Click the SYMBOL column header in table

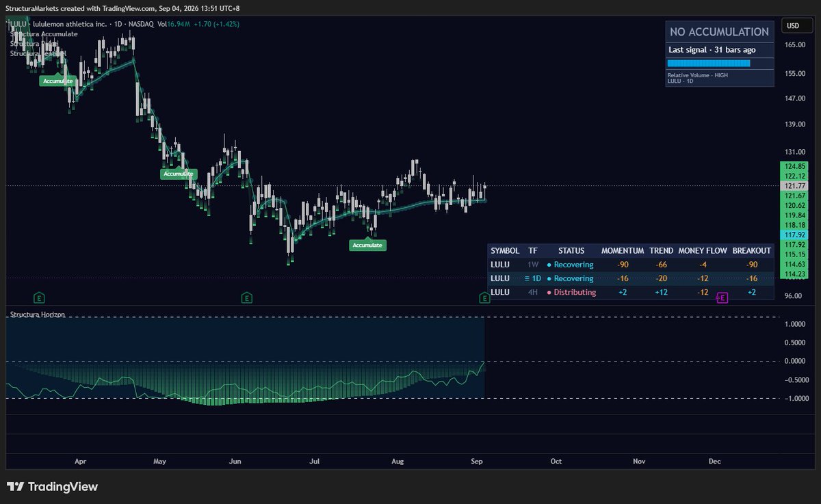(x=505, y=251)
